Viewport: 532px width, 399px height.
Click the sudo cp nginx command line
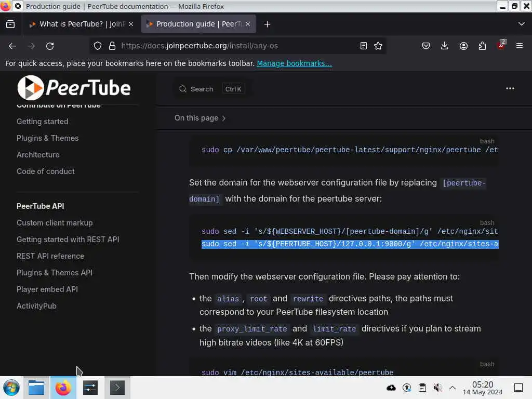[x=350, y=150]
